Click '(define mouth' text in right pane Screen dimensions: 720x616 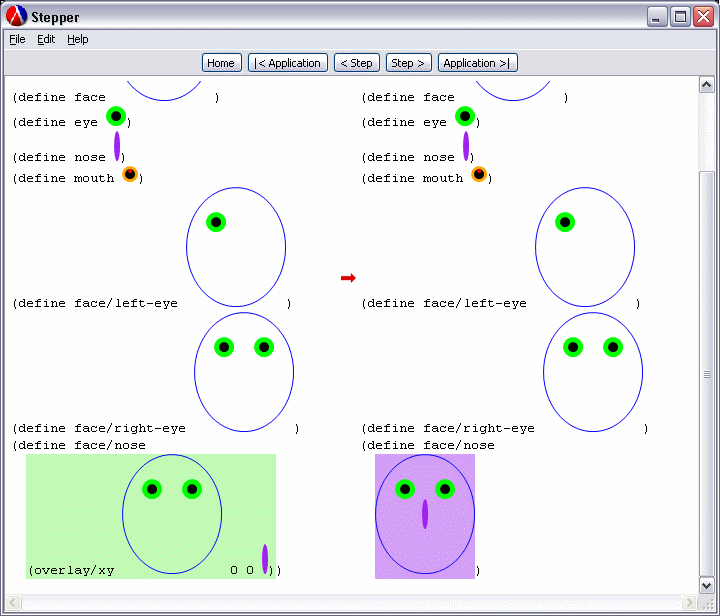(x=412, y=178)
